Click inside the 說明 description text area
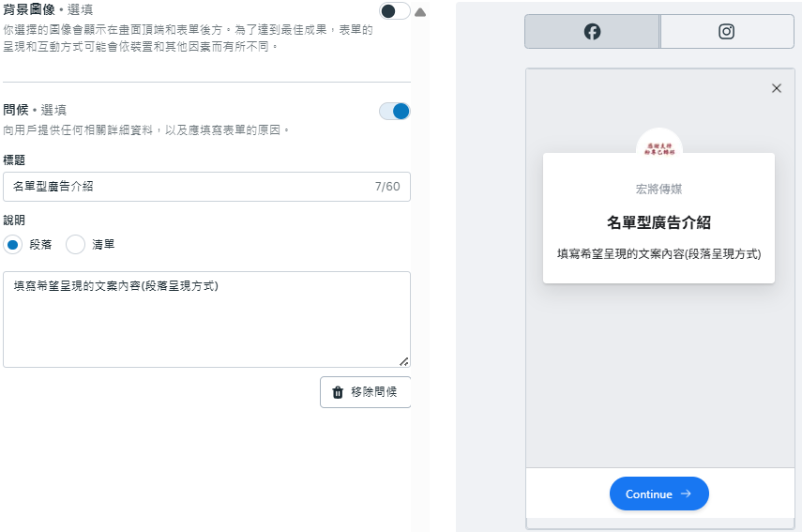This screenshot has height=532, width=802. [206, 324]
